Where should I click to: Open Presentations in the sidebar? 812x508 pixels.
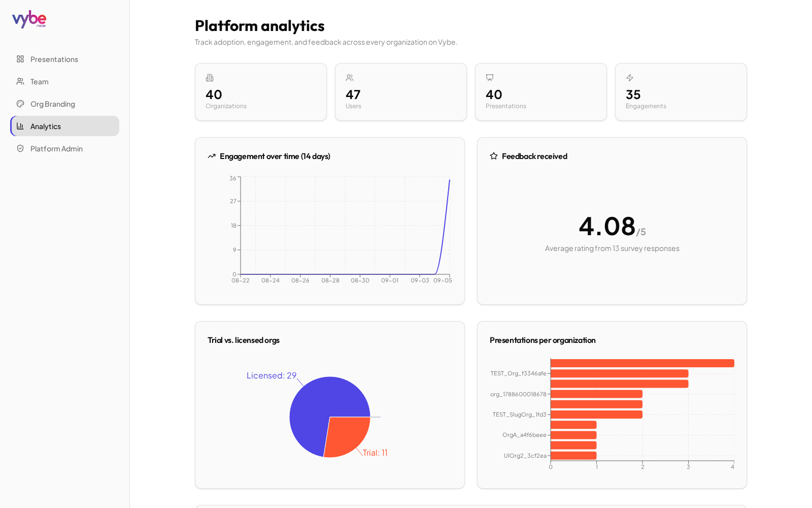click(x=65, y=59)
